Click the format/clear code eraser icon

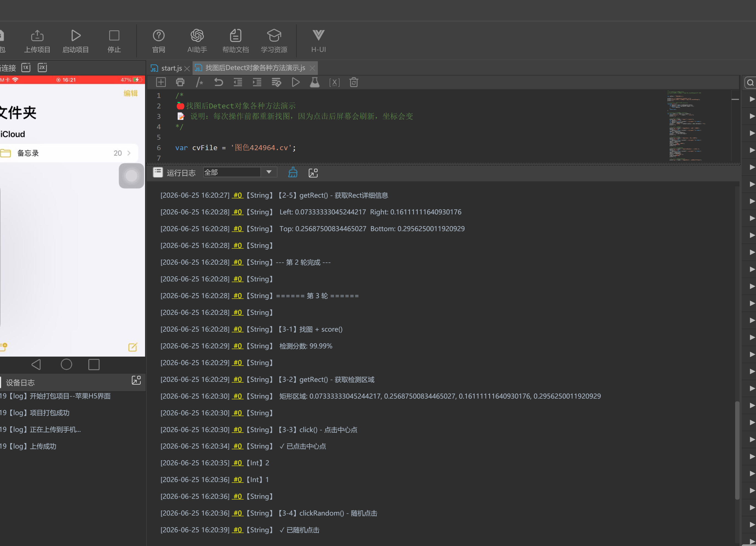pyautogui.click(x=276, y=82)
